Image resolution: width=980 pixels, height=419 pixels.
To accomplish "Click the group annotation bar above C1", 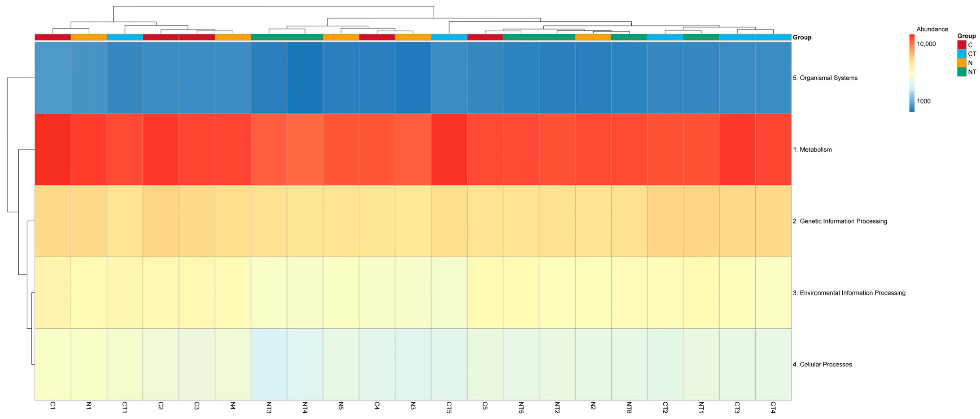I will click(53, 37).
